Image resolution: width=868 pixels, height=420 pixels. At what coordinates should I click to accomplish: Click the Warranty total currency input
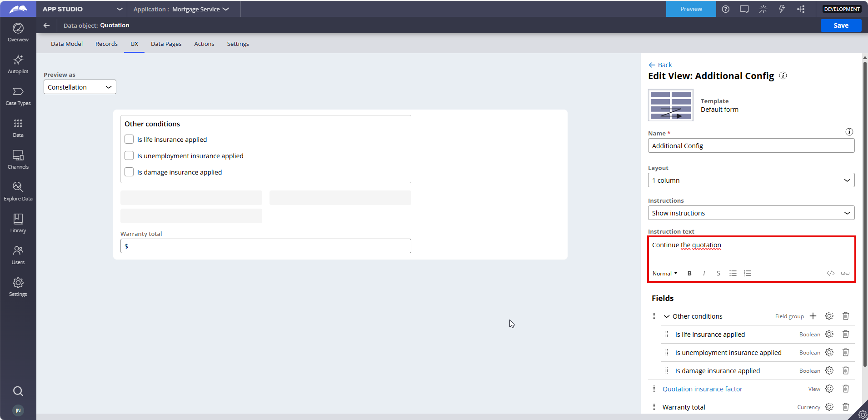[266, 246]
